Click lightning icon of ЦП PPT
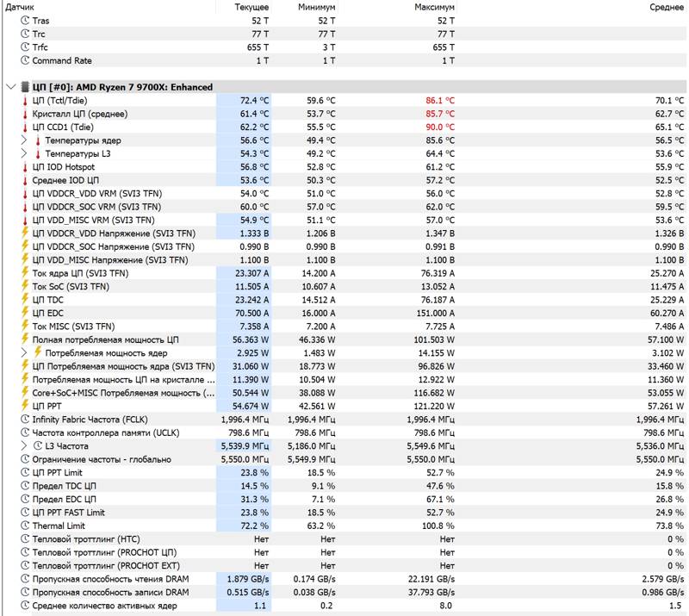The width and height of the screenshot is (689, 616). coord(25,406)
